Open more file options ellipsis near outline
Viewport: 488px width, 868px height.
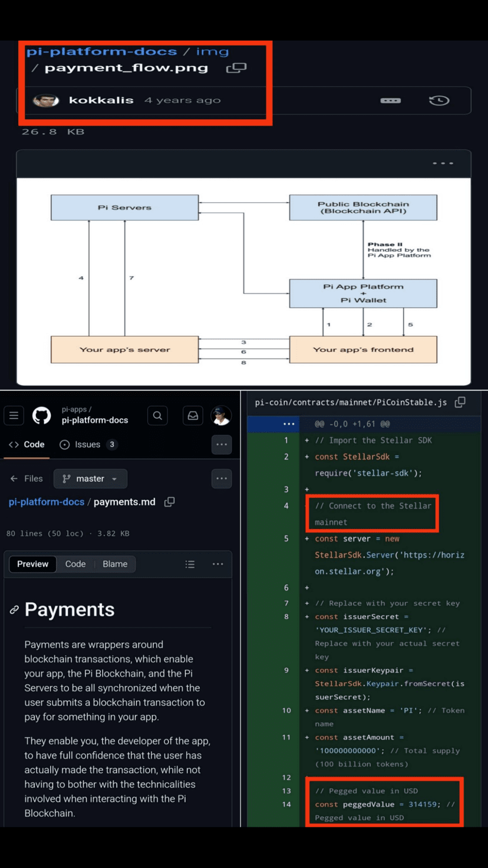(x=218, y=564)
